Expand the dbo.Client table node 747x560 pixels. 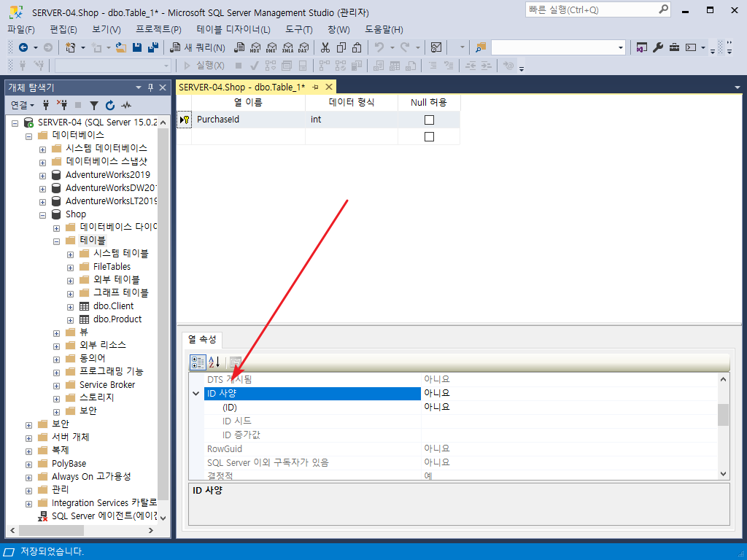(70, 307)
